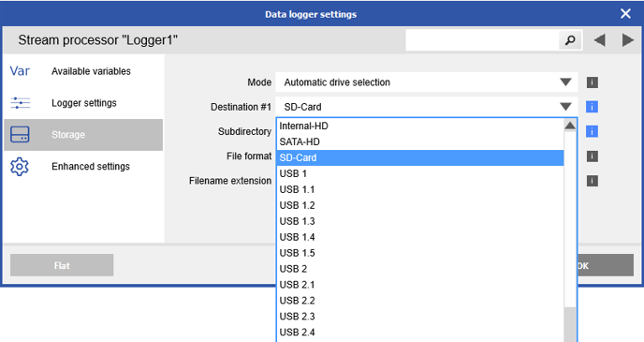Expand the Mode dropdown arrow
The image size is (644, 342).
(x=565, y=82)
